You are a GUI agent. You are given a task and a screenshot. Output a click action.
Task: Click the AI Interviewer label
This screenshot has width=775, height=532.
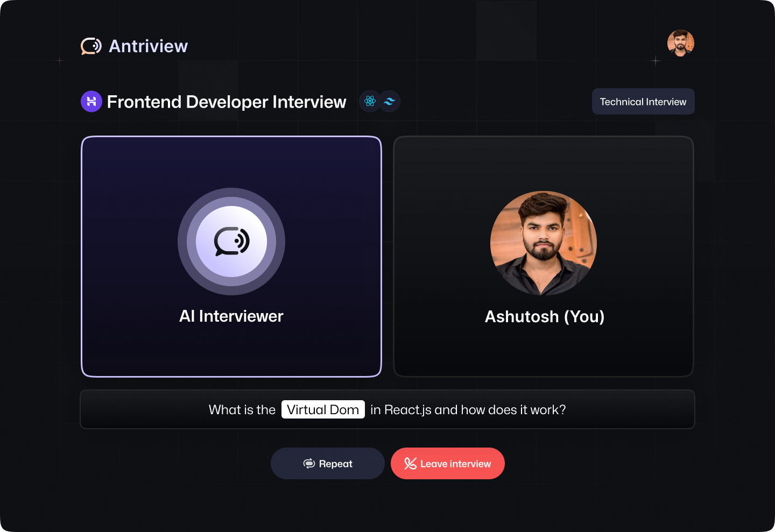[231, 316]
